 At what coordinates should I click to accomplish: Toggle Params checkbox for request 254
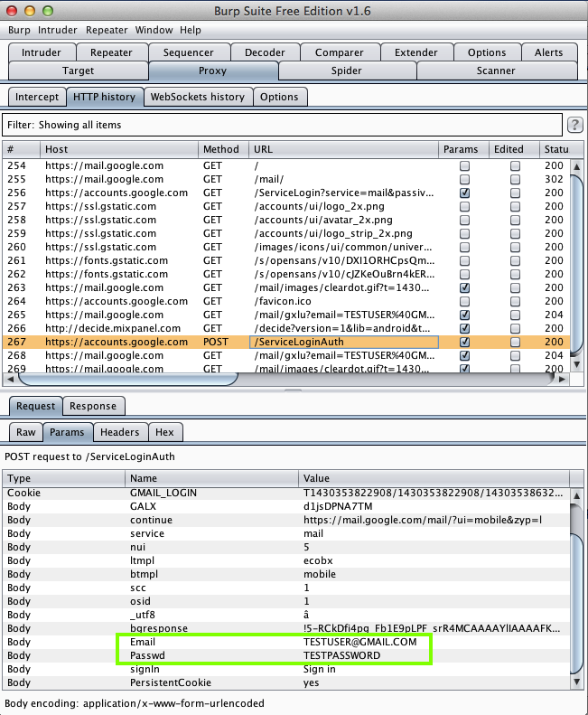pyautogui.click(x=464, y=166)
